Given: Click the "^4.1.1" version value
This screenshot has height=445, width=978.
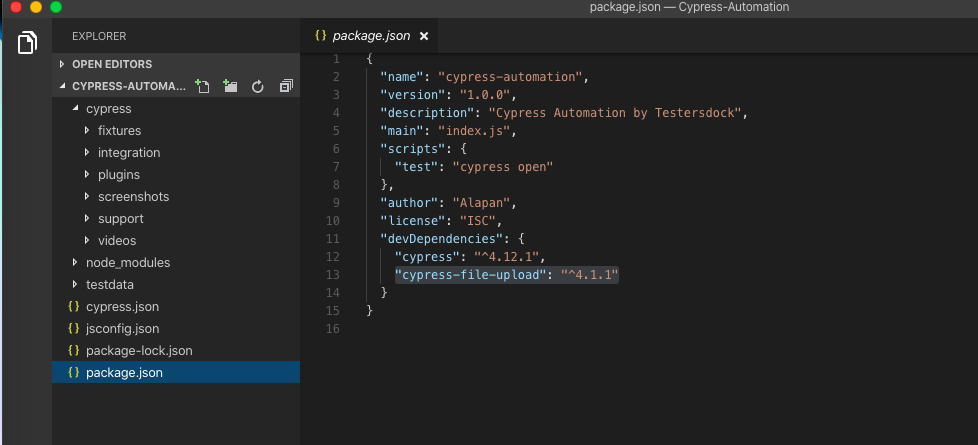Looking at the screenshot, I should (x=589, y=275).
